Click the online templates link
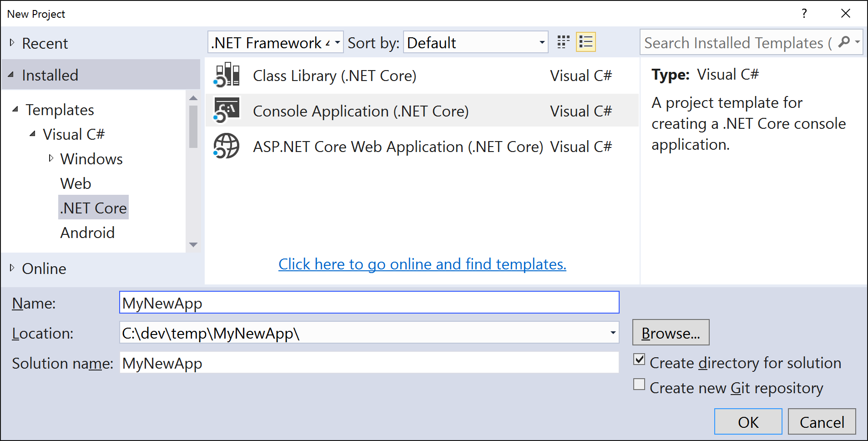The height and width of the screenshot is (441, 868). click(x=422, y=264)
